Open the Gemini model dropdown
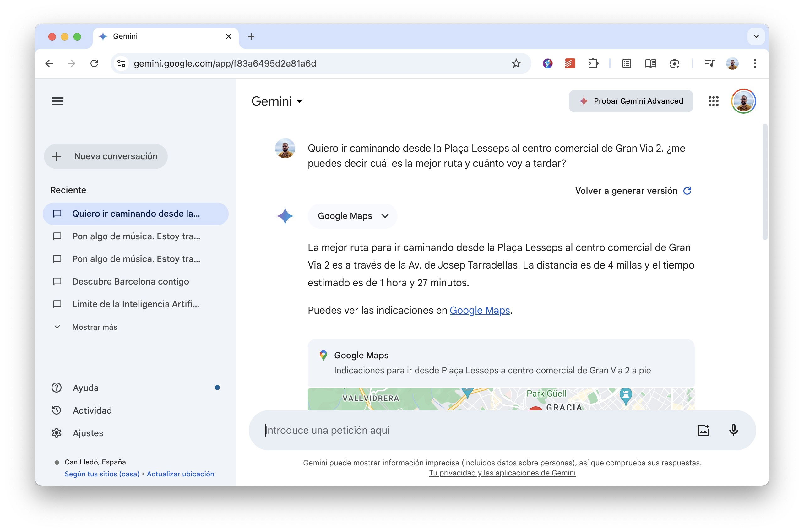The width and height of the screenshot is (804, 532). pyautogui.click(x=277, y=101)
